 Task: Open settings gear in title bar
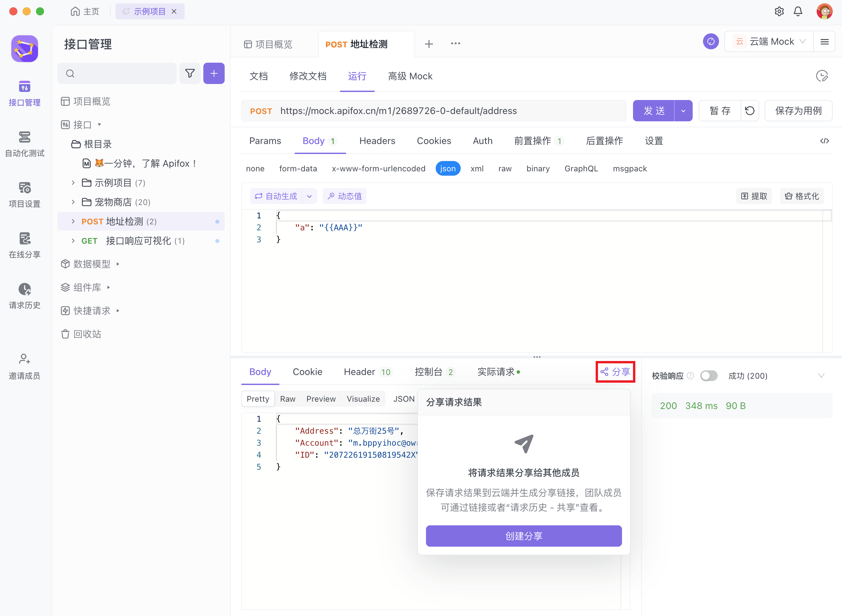point(779,11)
